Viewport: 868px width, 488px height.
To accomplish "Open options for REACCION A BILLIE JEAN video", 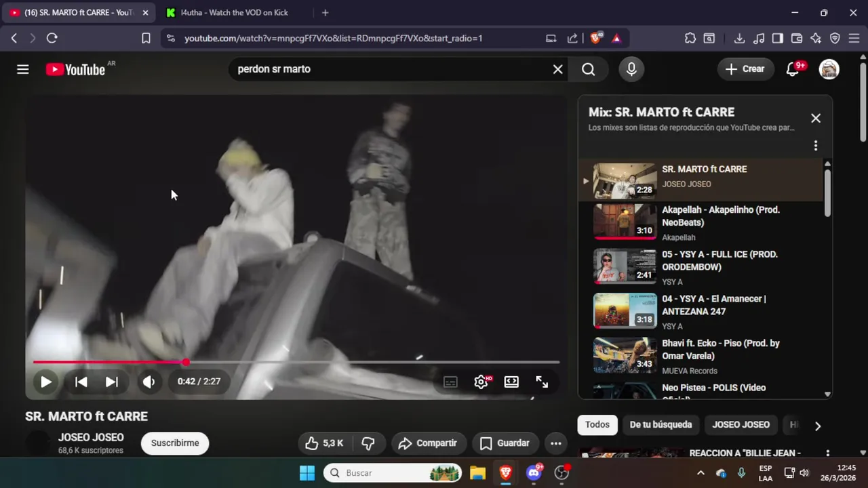I will (827, 453).
